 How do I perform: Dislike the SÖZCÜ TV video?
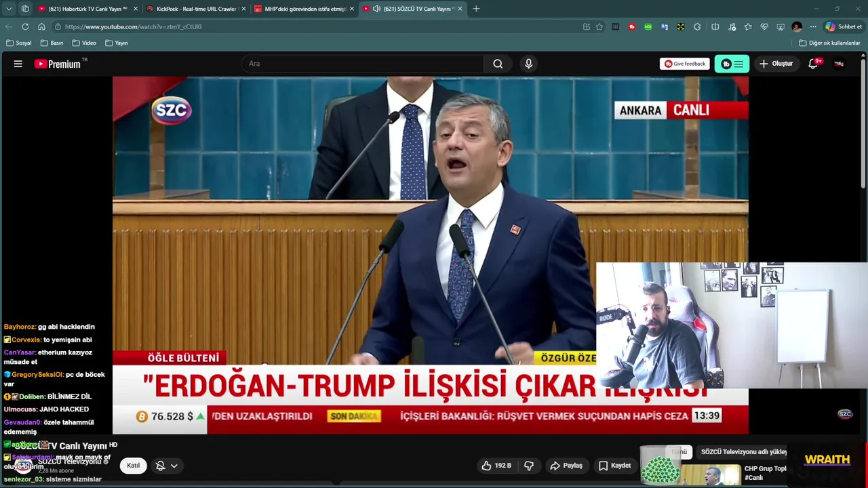[529, 466]
